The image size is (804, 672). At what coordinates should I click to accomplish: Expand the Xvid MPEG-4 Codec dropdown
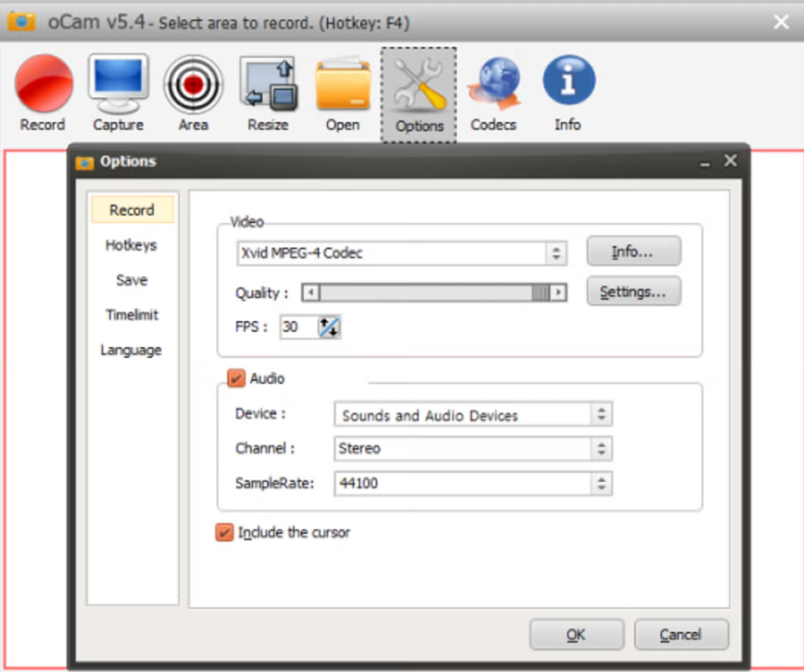pyautogui.click(x=402, y=253)
